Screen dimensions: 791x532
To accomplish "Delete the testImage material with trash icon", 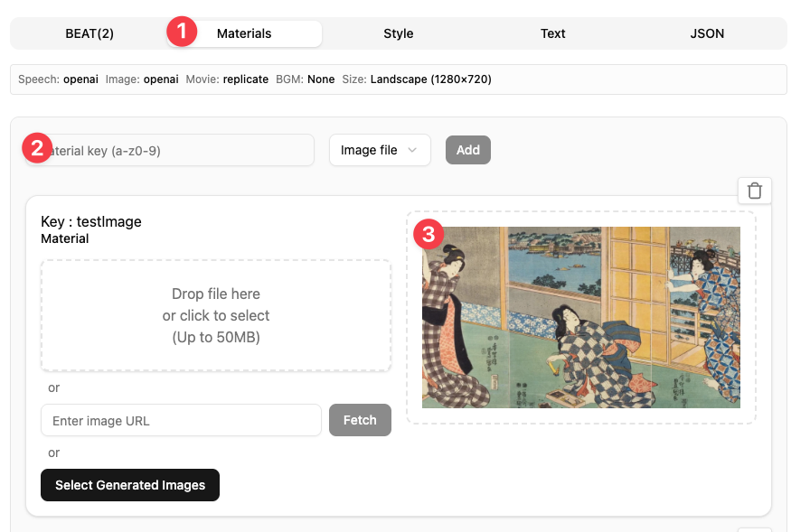I will pyautogui.click(x=754, y=191).
